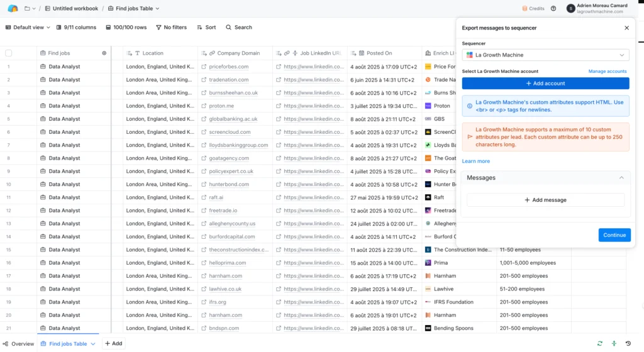Click the Add account button
This screenshot has width=644, height=352.
(545, 83)
